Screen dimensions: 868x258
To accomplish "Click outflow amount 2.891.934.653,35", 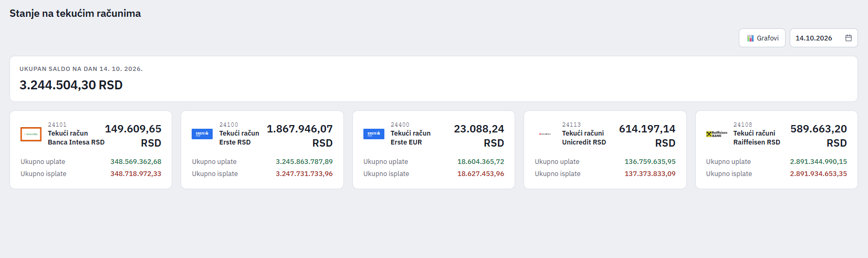I will (x=819, y=174).
